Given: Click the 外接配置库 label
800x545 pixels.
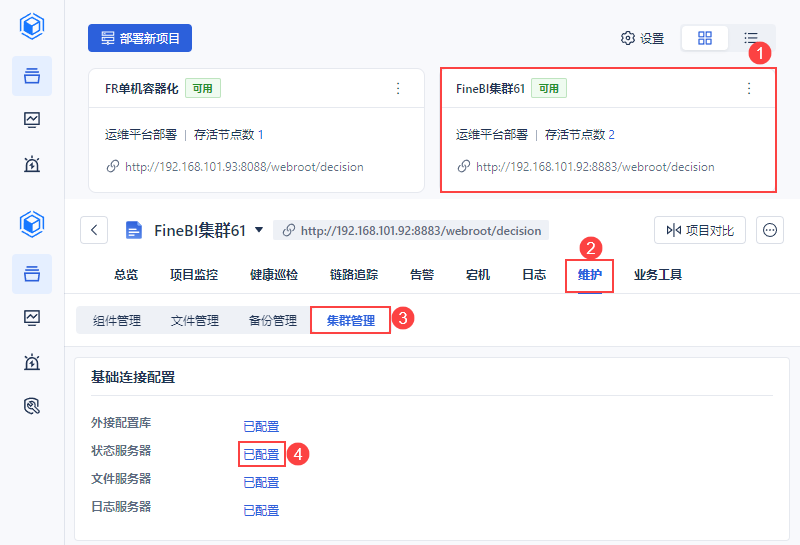Looking at the screenshot, I should coord(121,423).
